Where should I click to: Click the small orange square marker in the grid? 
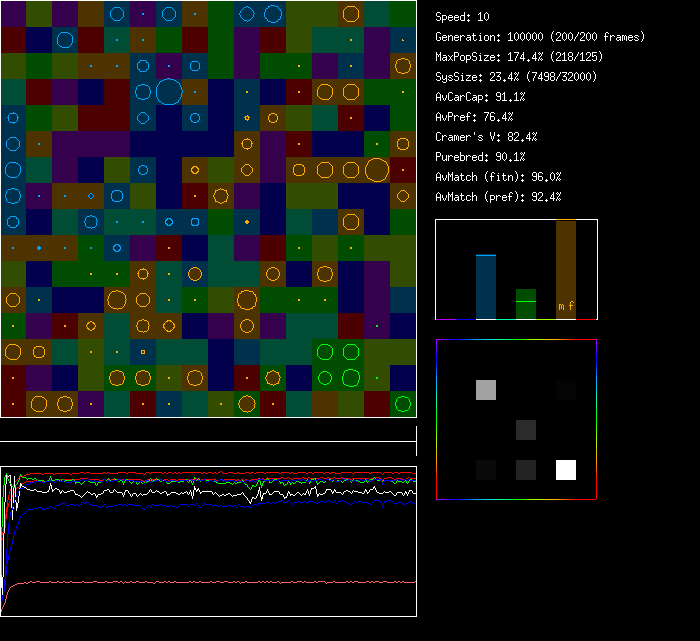click(143, 352)
